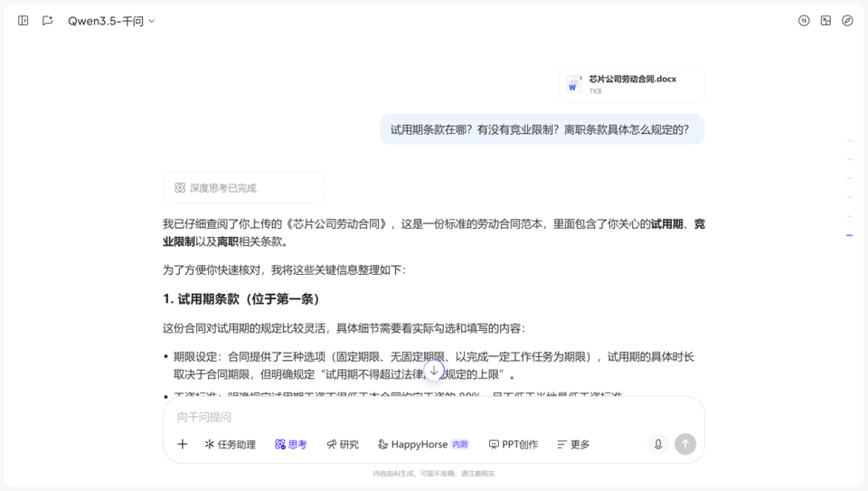Screen dimensions: 868x491
Task: Select PPT创作 option
Action: pyautogui.click(x=514, y=444)
